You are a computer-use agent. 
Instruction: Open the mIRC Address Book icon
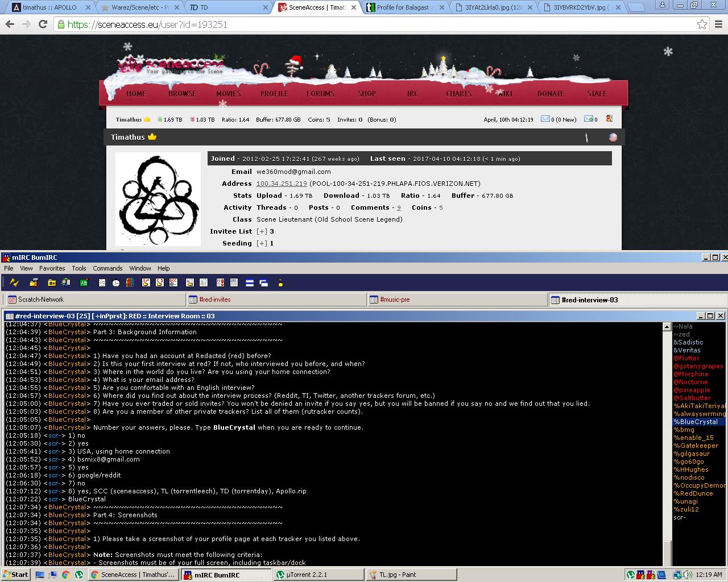(102, 282)
